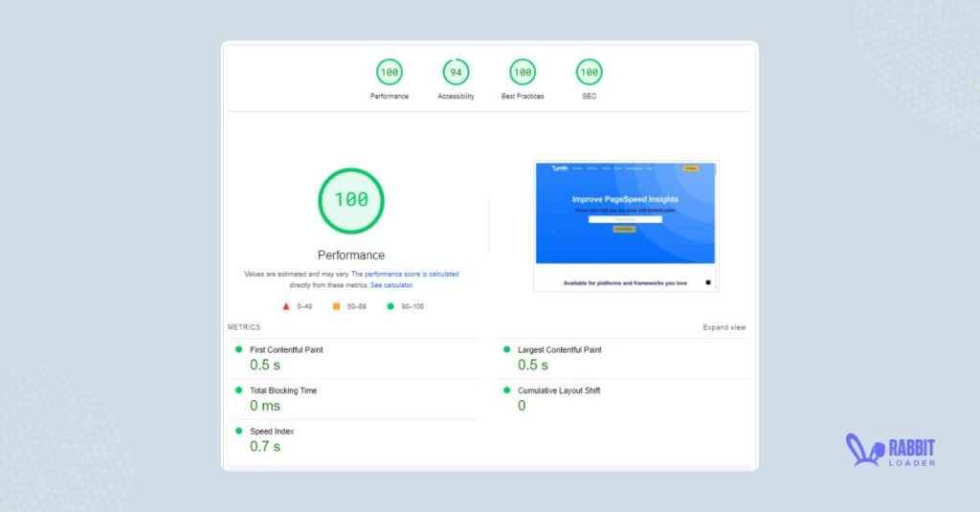Click the page screenshot thumbnail
The image size is (980, 512).
pos(626,226)
